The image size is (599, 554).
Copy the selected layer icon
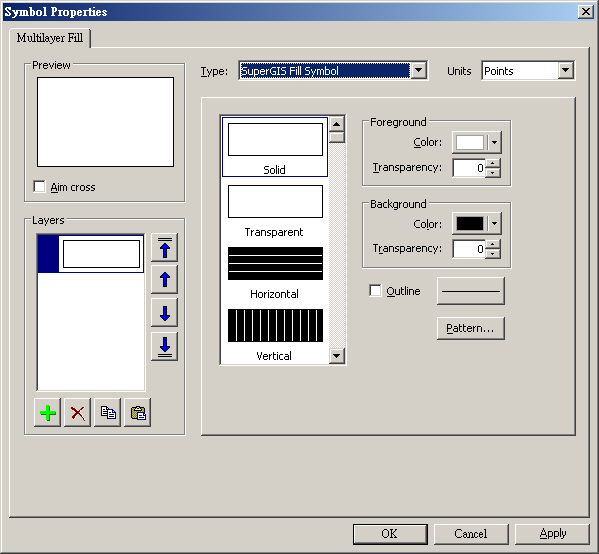click(108, 413)
